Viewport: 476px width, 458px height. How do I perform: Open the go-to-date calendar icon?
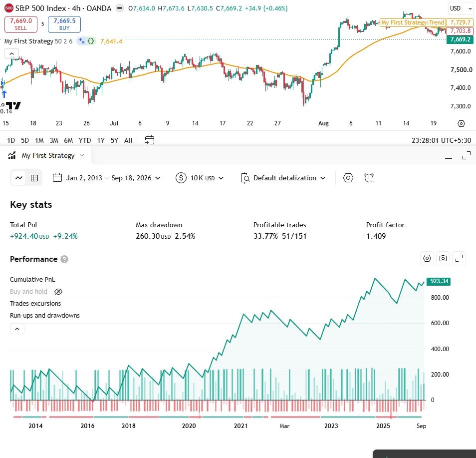(149, 140)
